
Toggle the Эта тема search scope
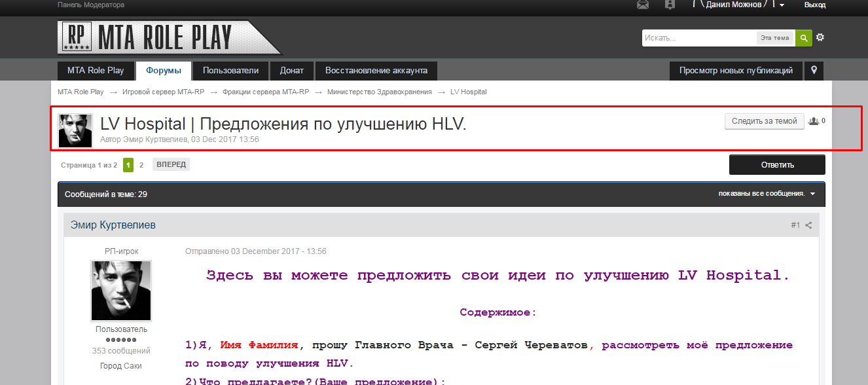[775, 38]
